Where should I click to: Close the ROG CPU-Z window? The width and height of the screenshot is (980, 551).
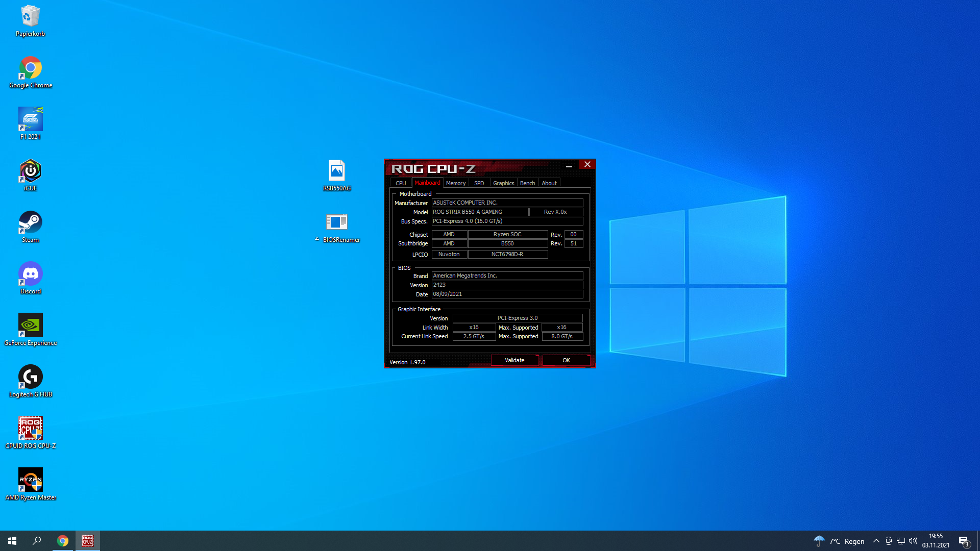587,164
